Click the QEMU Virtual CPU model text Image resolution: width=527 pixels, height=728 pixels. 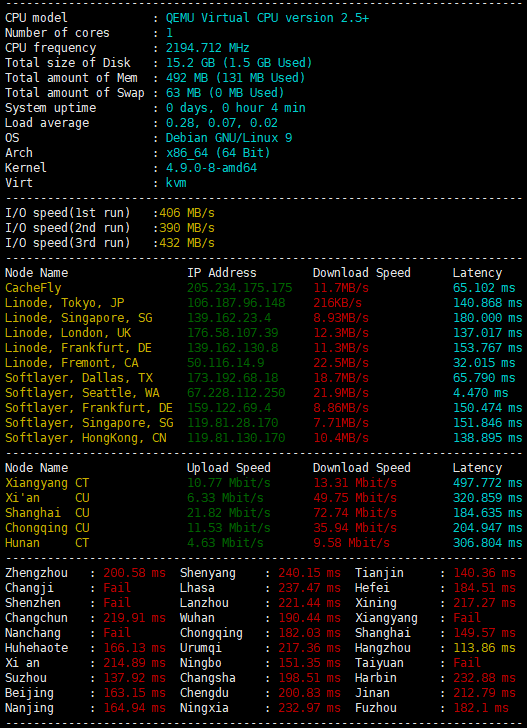tap(267, 18)
